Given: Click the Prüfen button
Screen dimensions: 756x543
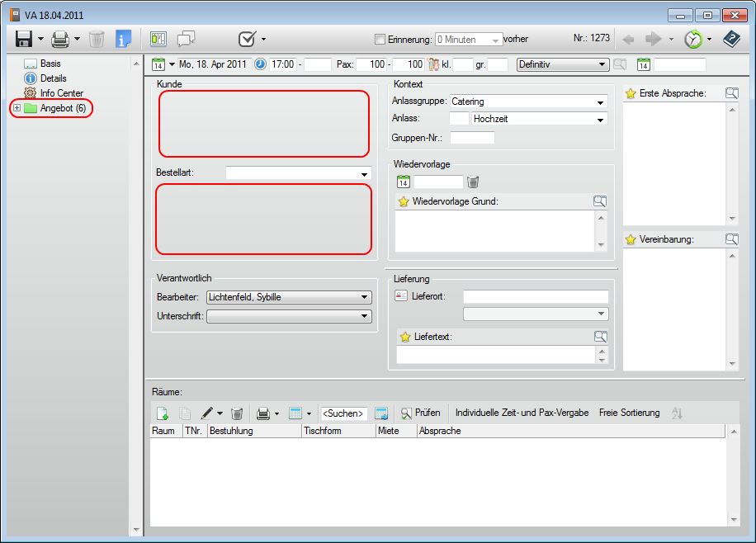Looking at the screenshot, I should [x=420, y=413].
